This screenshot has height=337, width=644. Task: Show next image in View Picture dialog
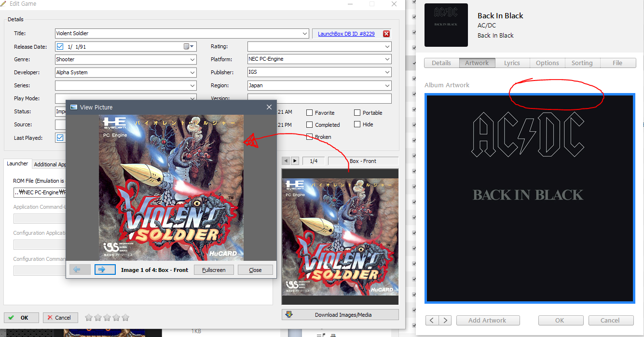pyautogui.click(x=105, y=270)
